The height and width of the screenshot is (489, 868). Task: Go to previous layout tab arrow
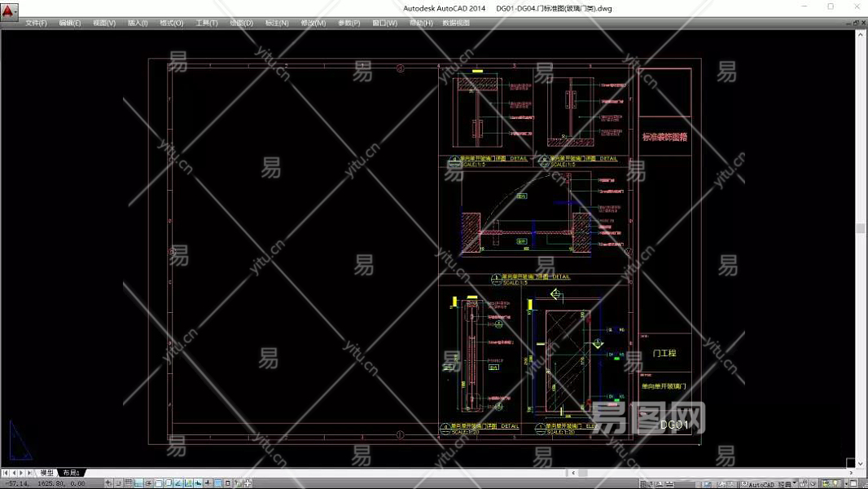click(14, 473)
